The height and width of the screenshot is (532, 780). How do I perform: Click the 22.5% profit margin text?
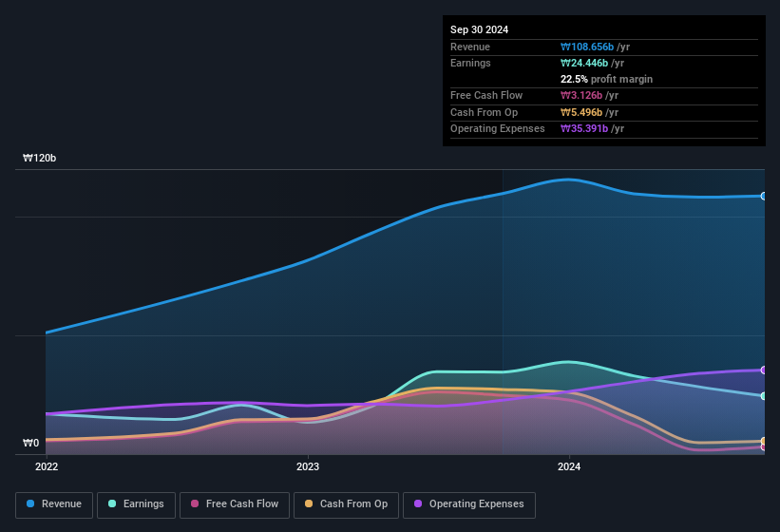(x=606, y=79)
